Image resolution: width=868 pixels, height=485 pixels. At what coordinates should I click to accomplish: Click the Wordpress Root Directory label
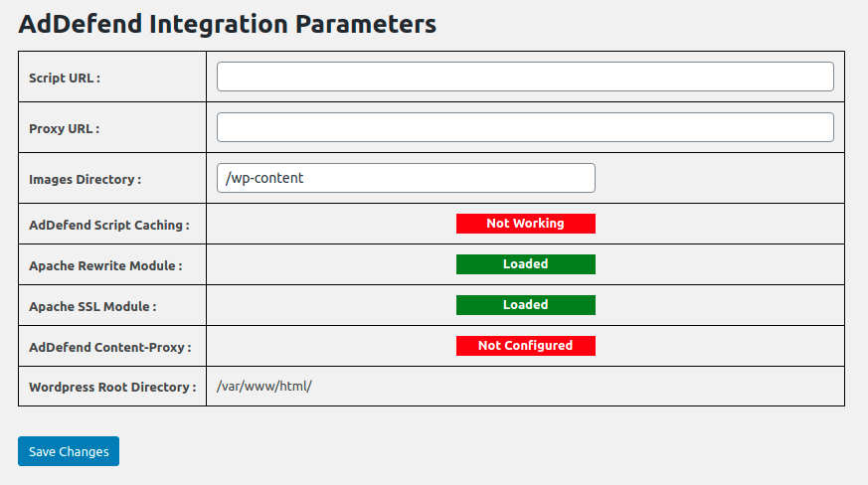112,388
